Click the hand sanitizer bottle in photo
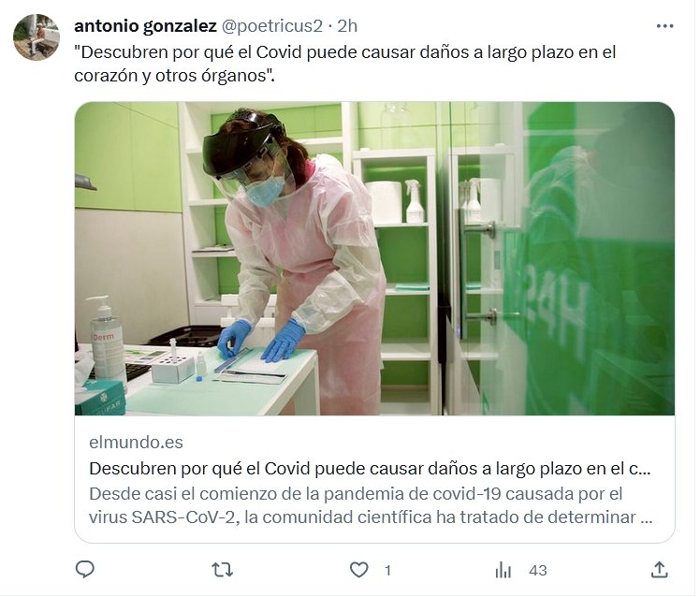Viewport: 700px width, 597px height. tap(107, 339)
